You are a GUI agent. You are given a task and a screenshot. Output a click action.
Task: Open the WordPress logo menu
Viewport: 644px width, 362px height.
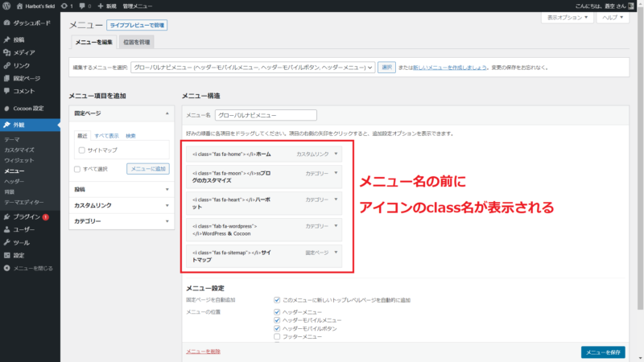(6, 6)
